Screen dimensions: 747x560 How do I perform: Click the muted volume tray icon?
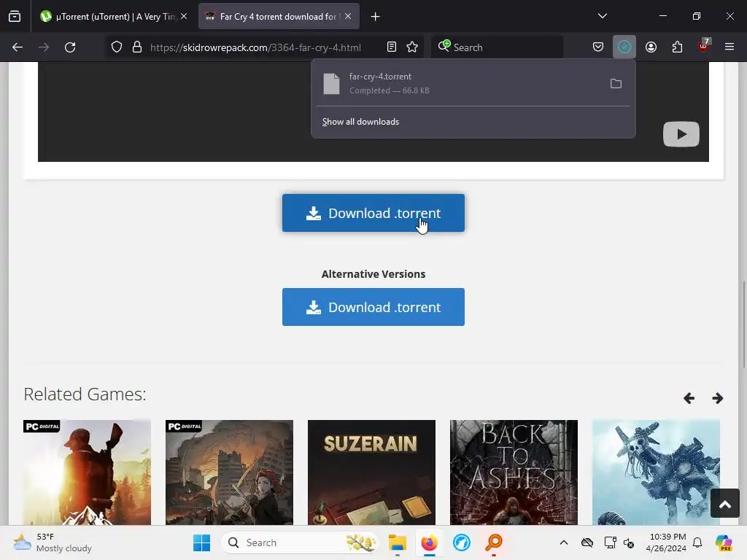pyautogui.click(x=629, y=542)
